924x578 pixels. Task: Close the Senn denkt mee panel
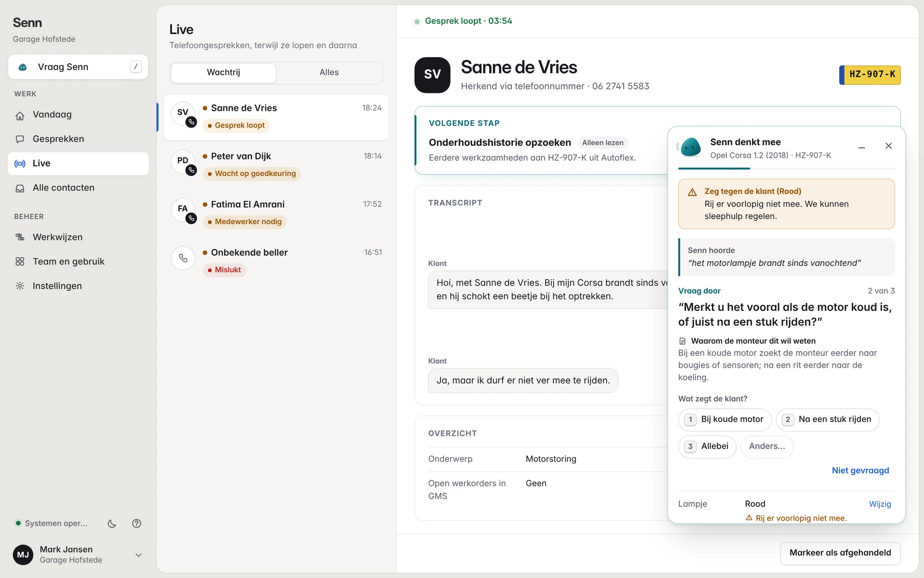click(889, 146)
